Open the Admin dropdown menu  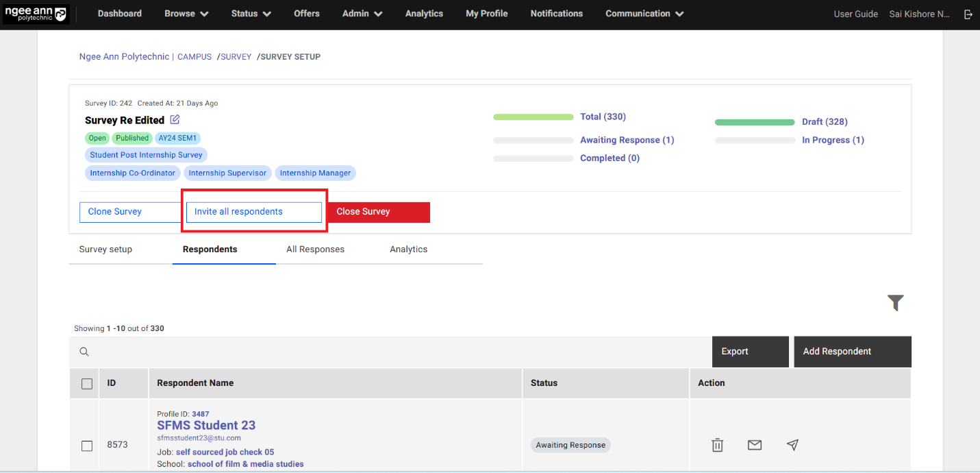tap(362, 14)
